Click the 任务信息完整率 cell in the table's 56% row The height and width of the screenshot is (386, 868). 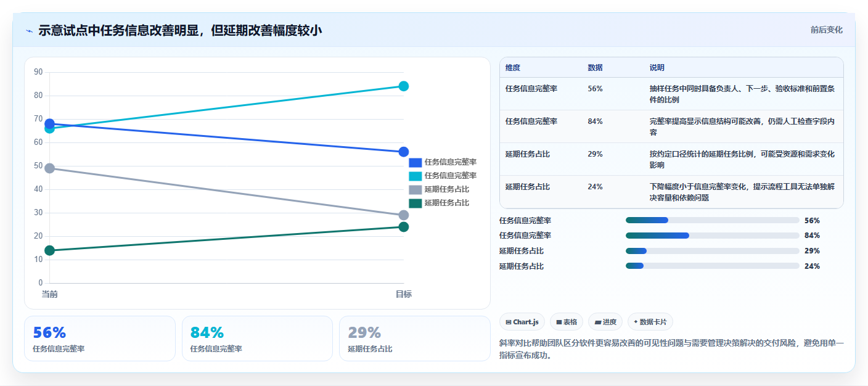point(531,89)
